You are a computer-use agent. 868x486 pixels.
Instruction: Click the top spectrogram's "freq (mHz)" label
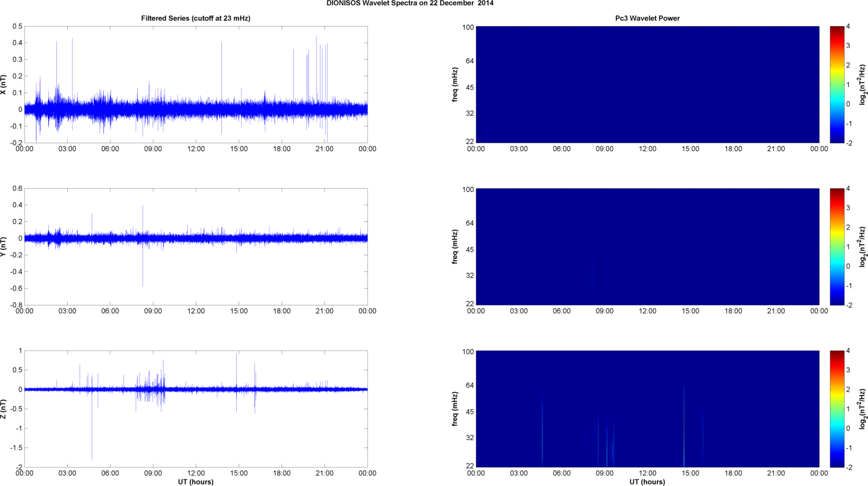click(x=455, y=85)
